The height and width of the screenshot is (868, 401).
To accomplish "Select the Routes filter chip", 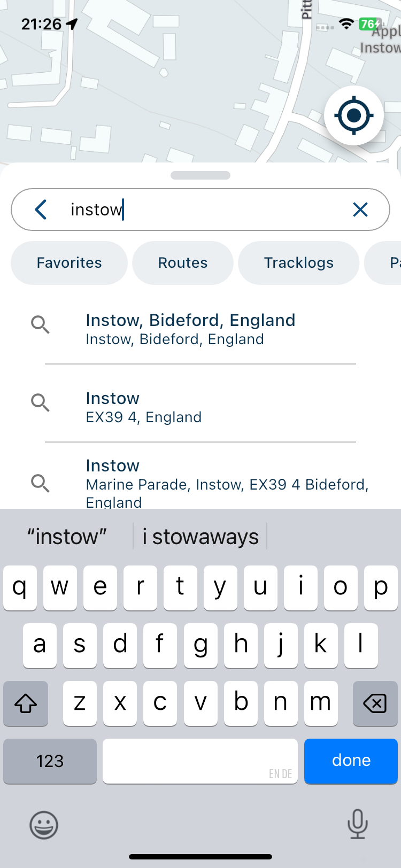I will coord(183,263).
